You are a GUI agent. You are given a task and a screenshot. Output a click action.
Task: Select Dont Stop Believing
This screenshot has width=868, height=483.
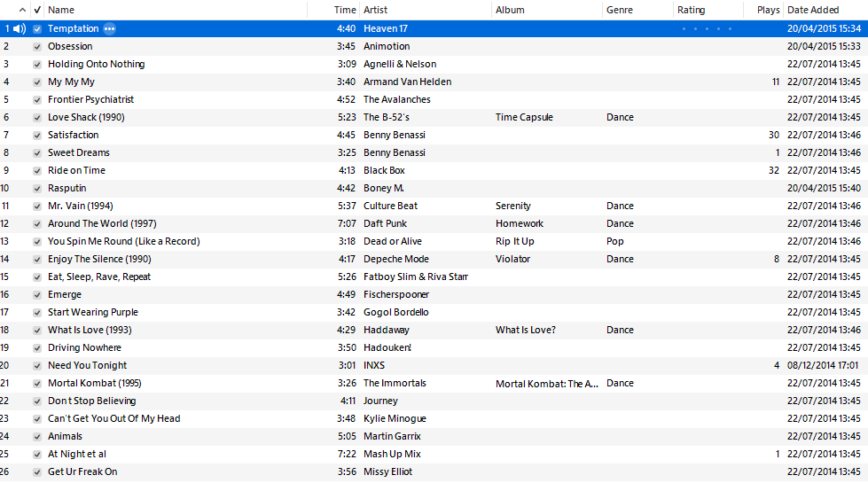coord(92,401)
